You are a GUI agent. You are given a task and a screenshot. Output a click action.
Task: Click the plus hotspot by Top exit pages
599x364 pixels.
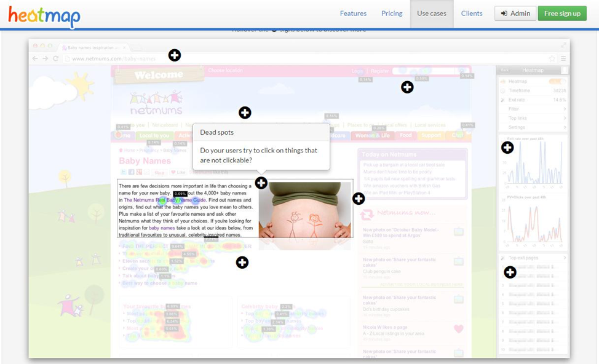(510, 272)
